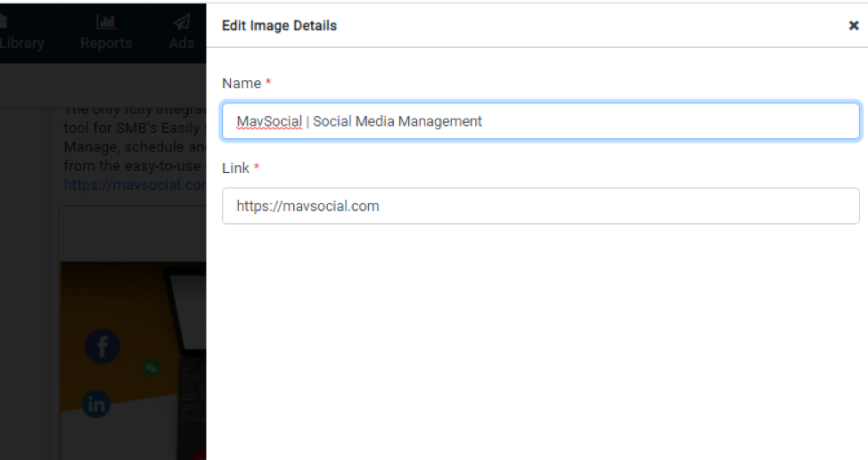Close the Edit Image Details panel

(x=853, y=26)
